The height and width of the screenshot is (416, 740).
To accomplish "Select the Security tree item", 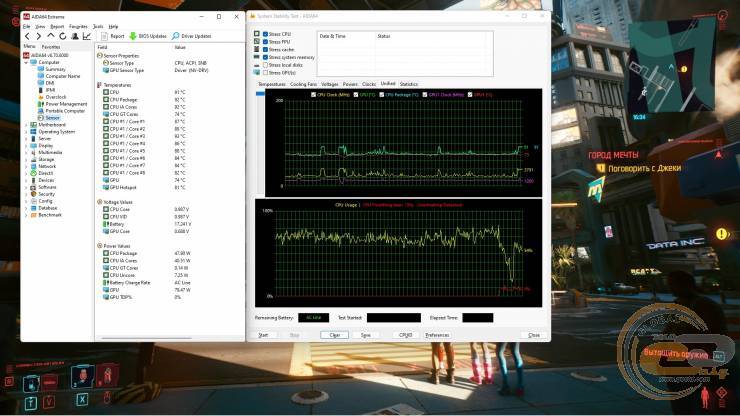I will coord(46,194).
